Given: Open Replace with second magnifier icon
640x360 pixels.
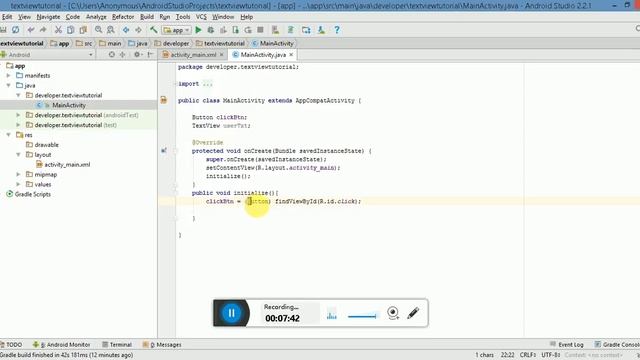Looking at the screenshot, I should (111, 30).
